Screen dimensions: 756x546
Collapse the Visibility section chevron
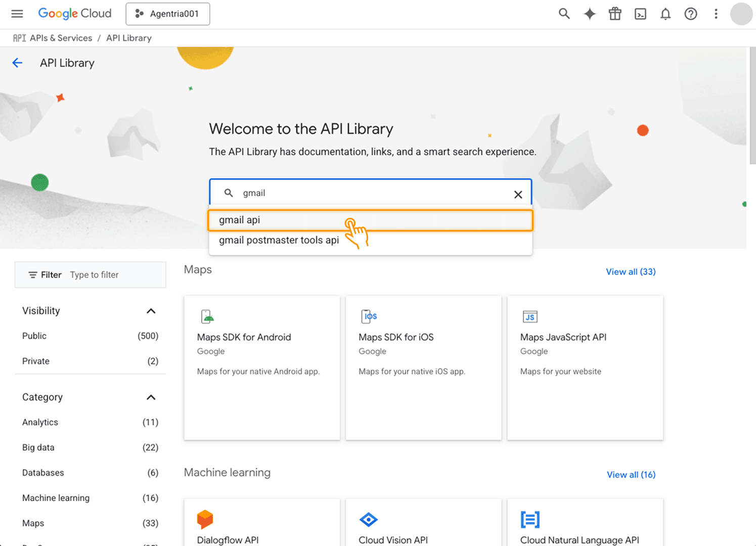tap(151, 311)
